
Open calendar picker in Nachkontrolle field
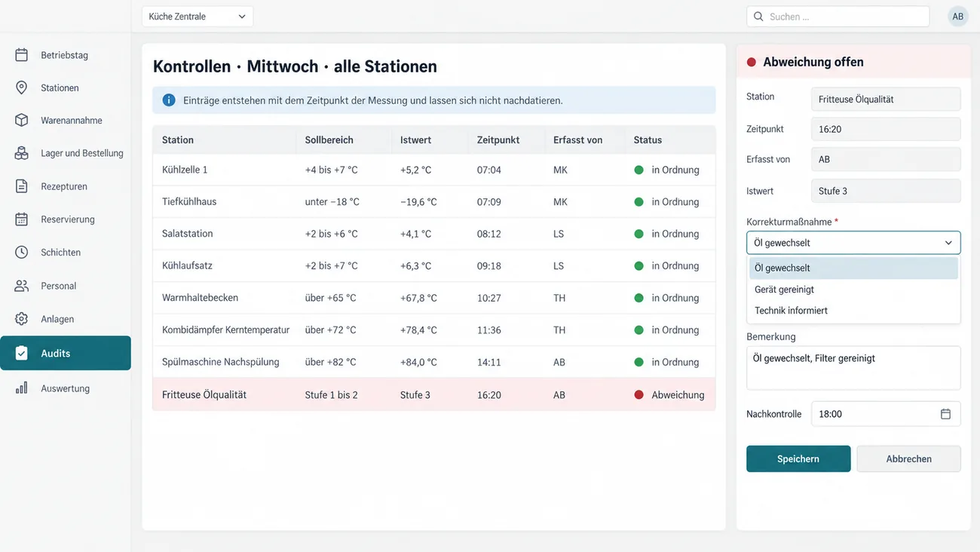pos(945,414)
